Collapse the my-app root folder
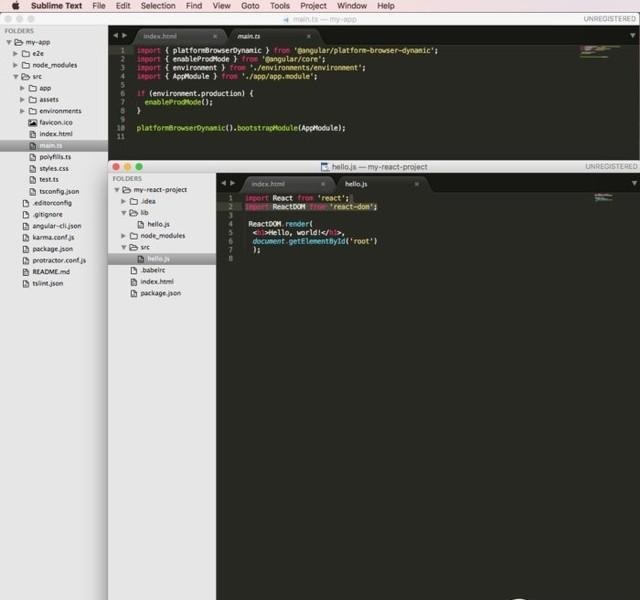Viewport: 640px width, 600px height. pos(10,43)
